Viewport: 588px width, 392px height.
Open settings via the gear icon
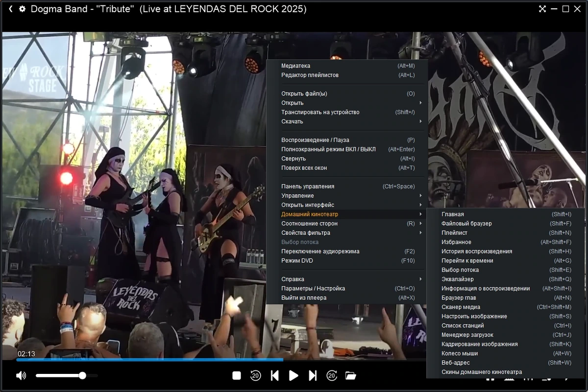(x=22, y=9)
